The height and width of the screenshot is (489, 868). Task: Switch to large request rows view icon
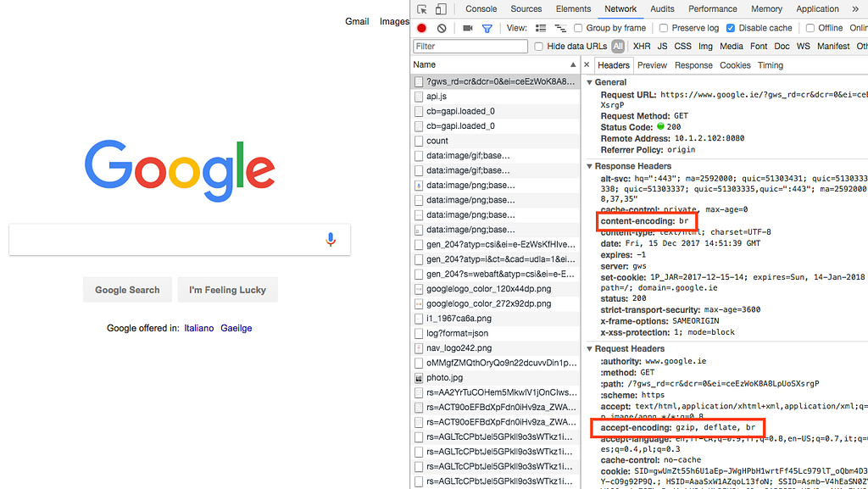[x=541, y=28]
